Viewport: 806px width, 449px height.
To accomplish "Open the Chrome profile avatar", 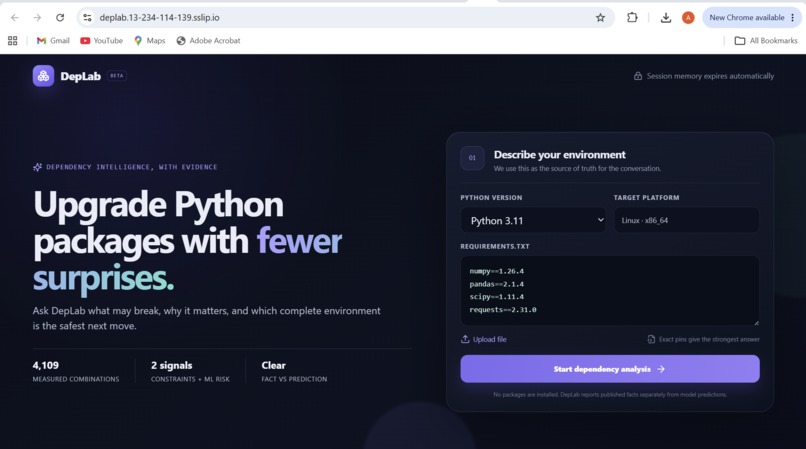I will click(688, 17).
